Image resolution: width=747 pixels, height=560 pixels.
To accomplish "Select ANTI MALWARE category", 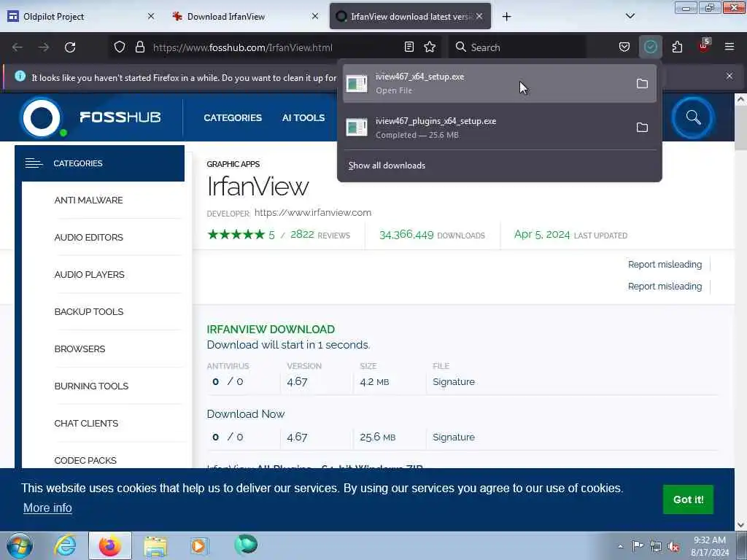I will pyautogui.click(x=88, y=200).
